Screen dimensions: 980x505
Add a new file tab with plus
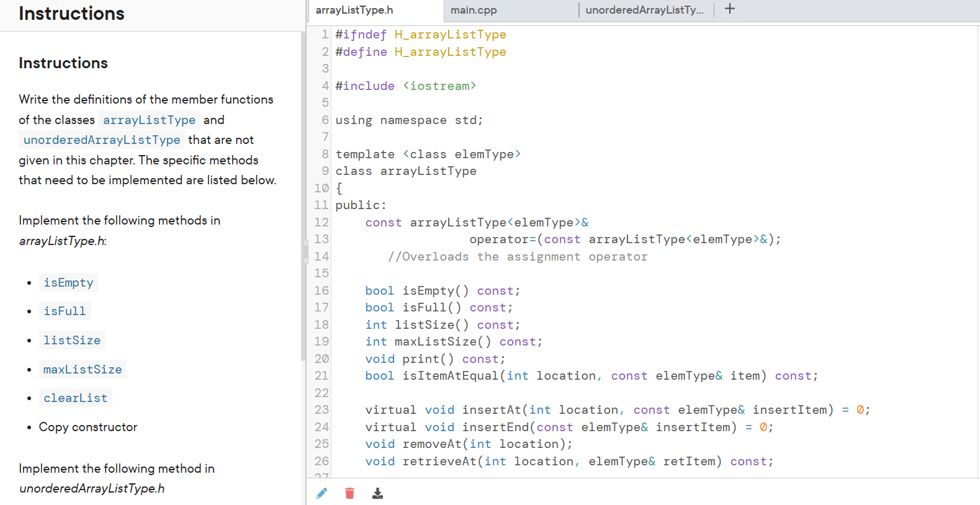tap(730, 9)
